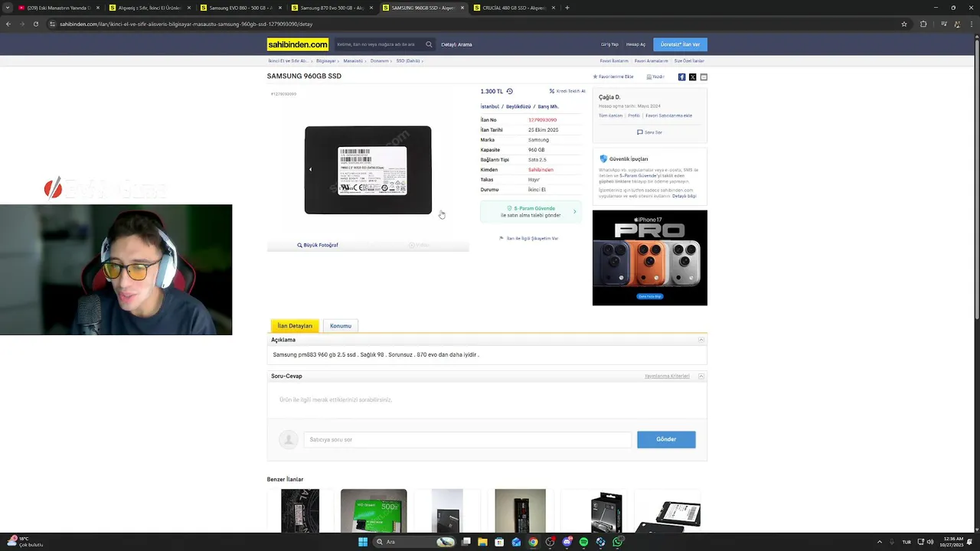Click the Samsung SSD product photo
980x551 pixels.
(368, 170)
